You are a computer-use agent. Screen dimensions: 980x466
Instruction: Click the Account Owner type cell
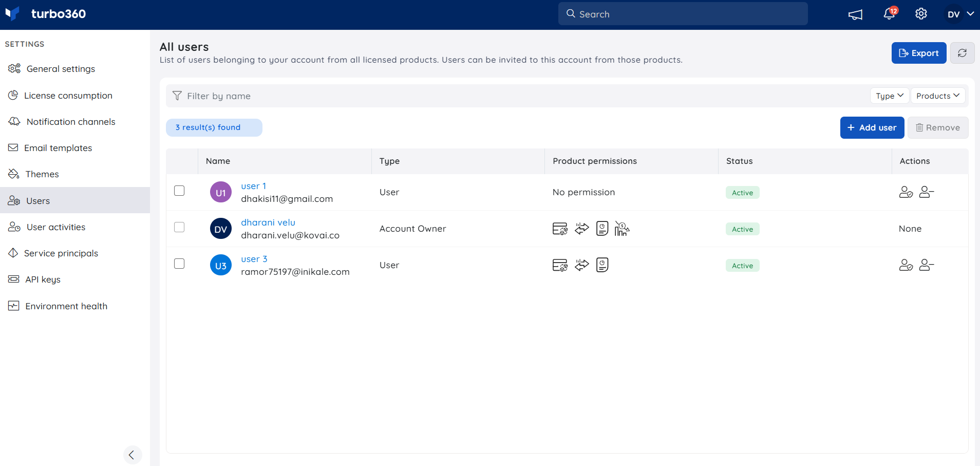tap(412, 229)
